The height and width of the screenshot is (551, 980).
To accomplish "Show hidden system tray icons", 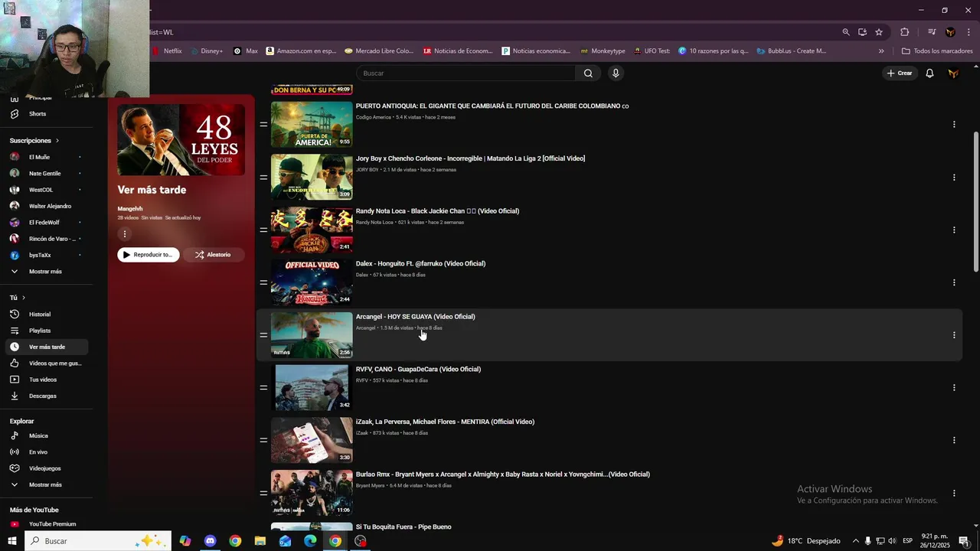I will tap(855, 541).
